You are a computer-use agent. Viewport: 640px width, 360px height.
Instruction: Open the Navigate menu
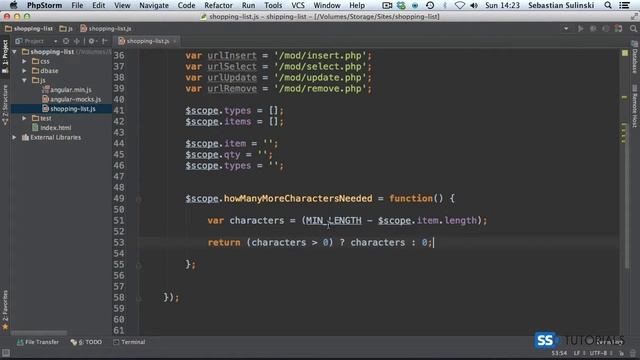(154, 5)
